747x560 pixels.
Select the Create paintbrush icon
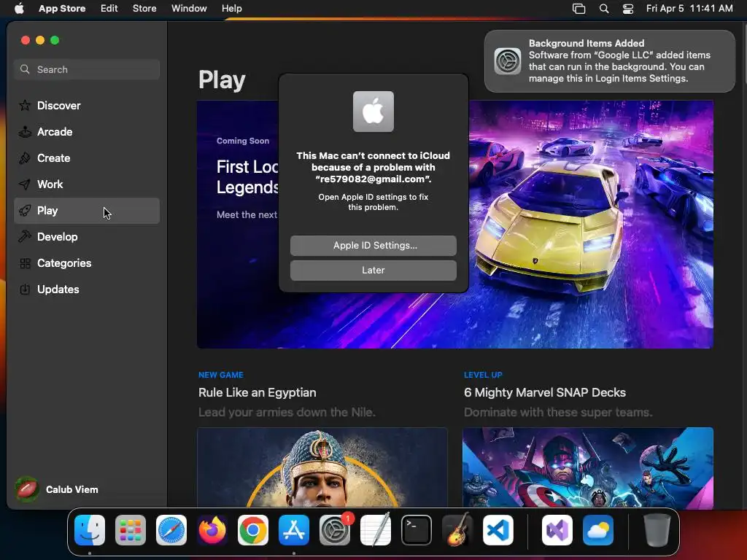tap(25, 157)
